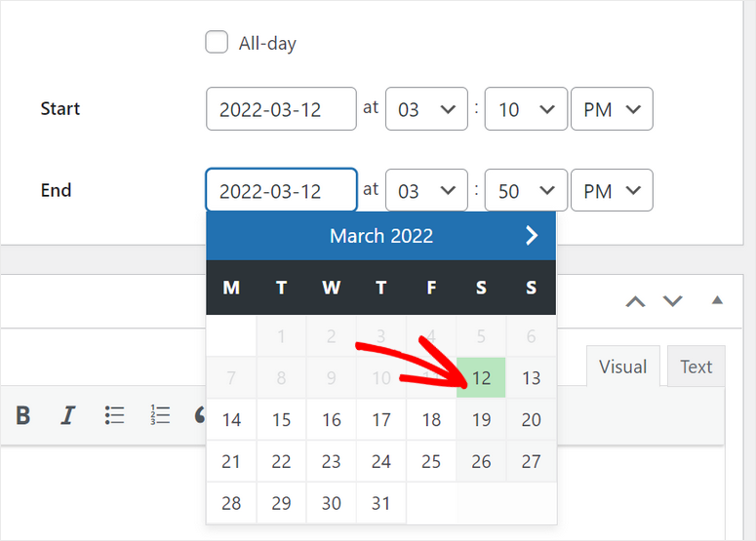Choose March 31 in the calendar
The height and width of the screenshot is (541, 756).
pos(381,504)
